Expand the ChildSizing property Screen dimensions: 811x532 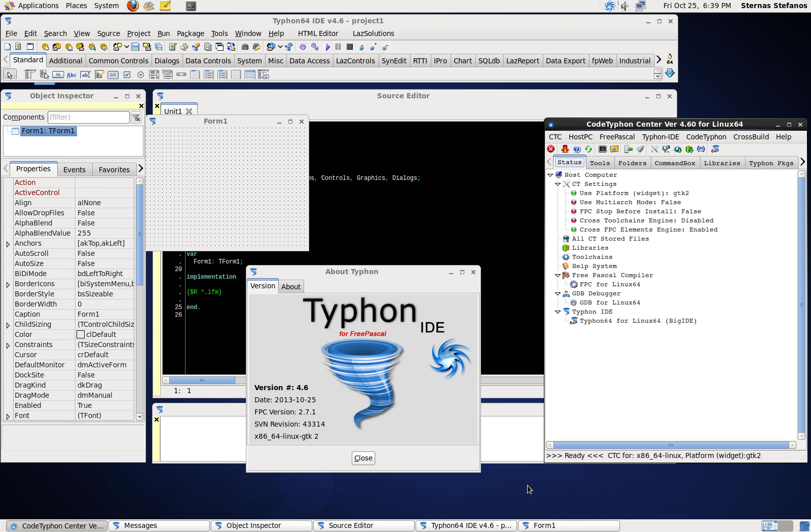click(x=8, y=325)
